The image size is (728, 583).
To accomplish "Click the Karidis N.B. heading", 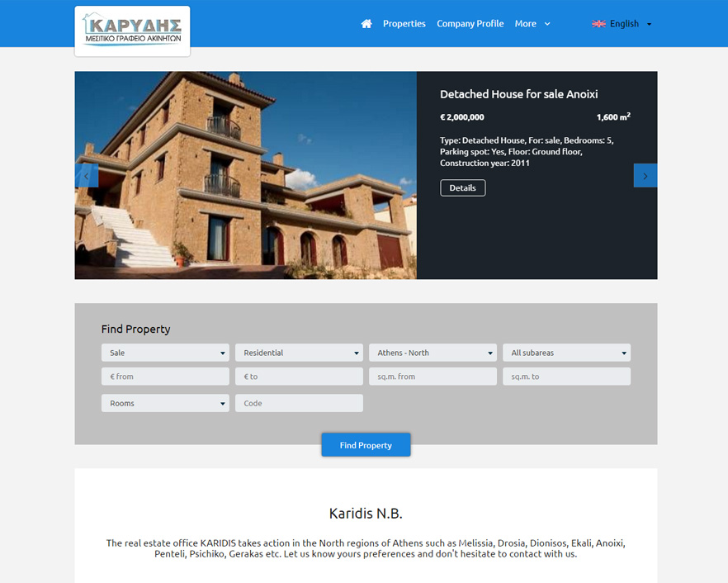I will (366, 514).
